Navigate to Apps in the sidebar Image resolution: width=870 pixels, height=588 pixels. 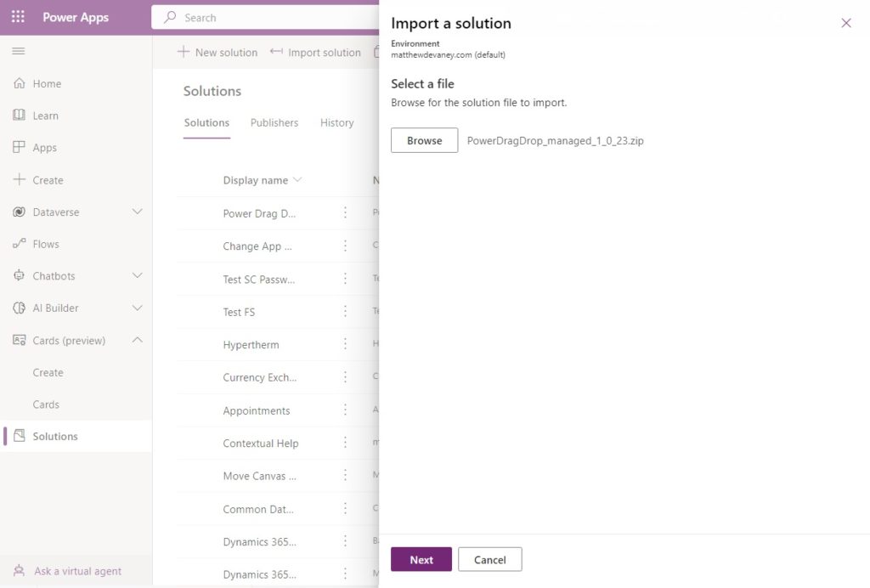[x=45, y=147]
